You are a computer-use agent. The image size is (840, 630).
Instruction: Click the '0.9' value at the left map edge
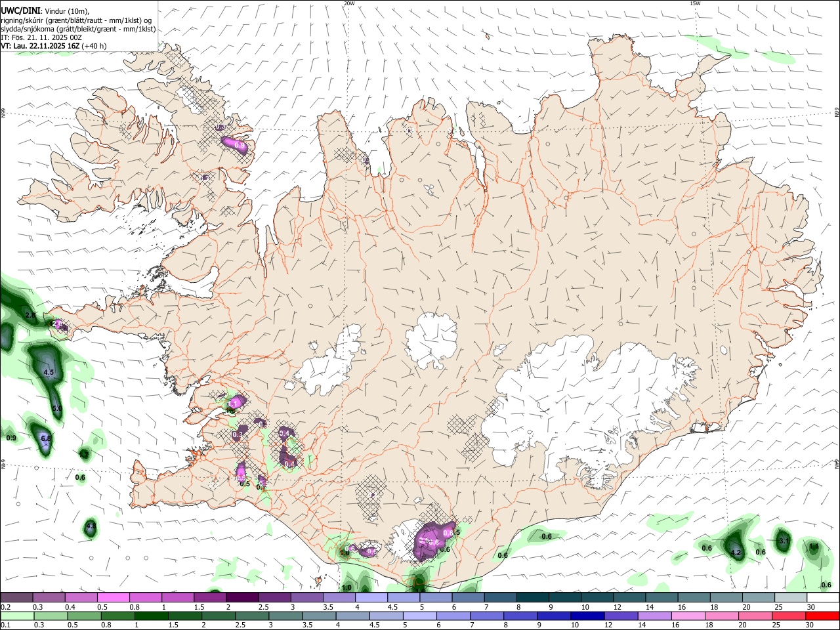click(x=11, y=438)
